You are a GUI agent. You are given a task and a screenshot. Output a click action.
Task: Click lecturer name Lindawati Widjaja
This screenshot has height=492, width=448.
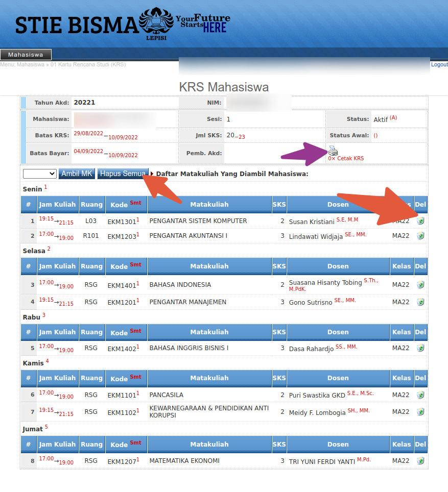pyautogui.click(x=316, y=237)
